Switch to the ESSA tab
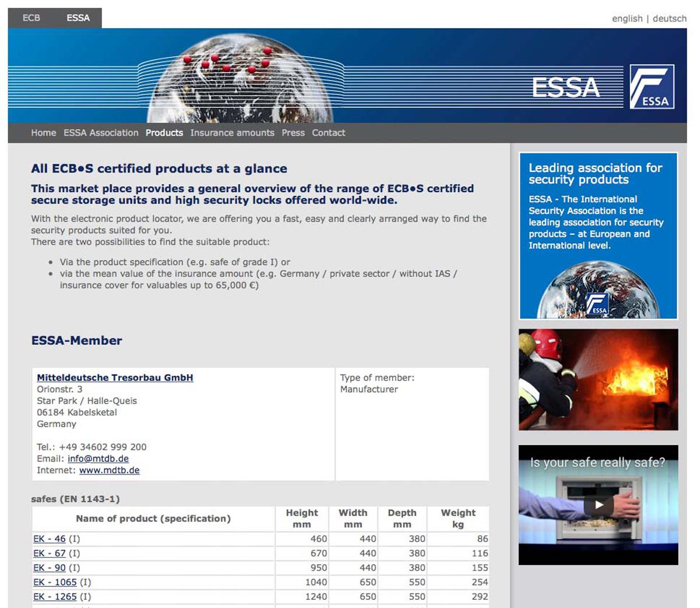 (78, 18)
